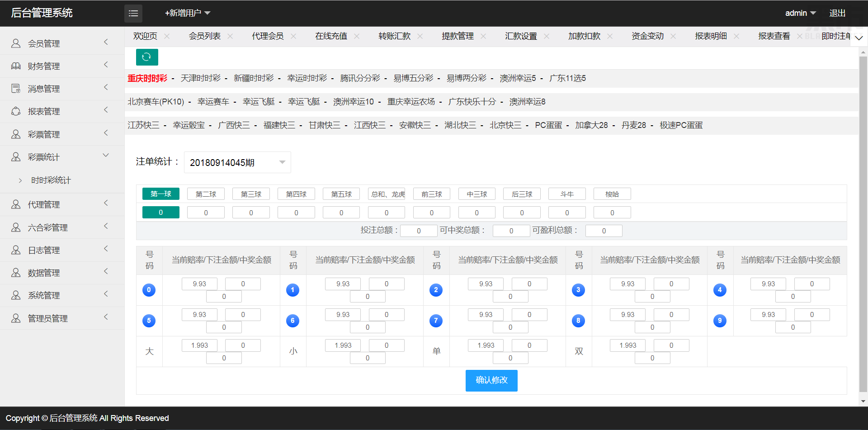Expand the 系统管理 menu chevron
Viewport: 868px width, 430px height.
click(106, 294)
